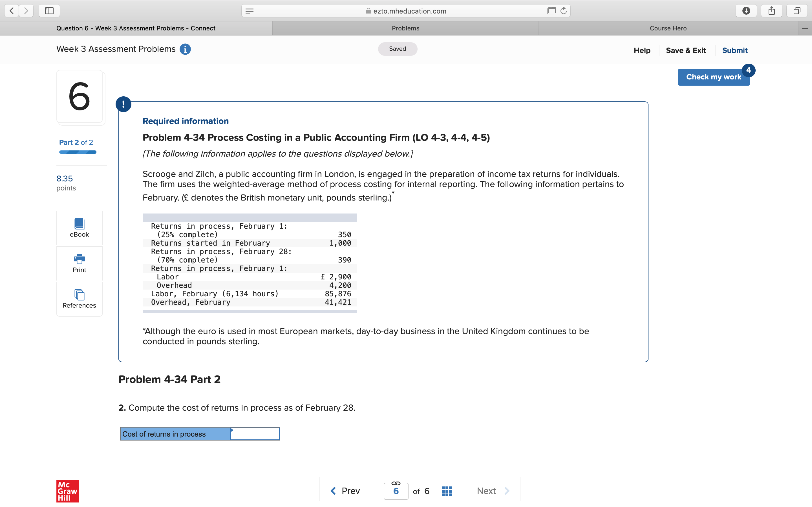Open the tab overview icon

[x=796, y=10]
